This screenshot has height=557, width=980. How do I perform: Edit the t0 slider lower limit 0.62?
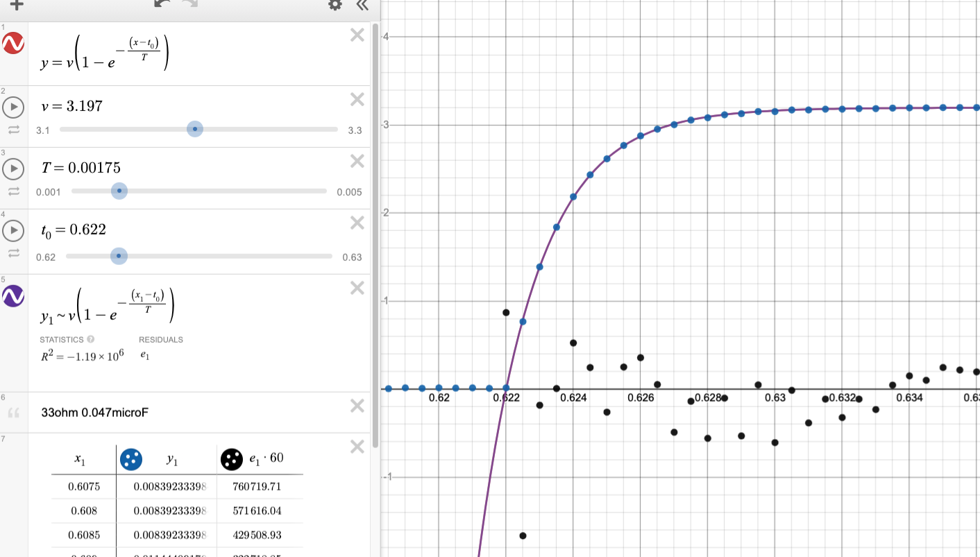[46, 257]
